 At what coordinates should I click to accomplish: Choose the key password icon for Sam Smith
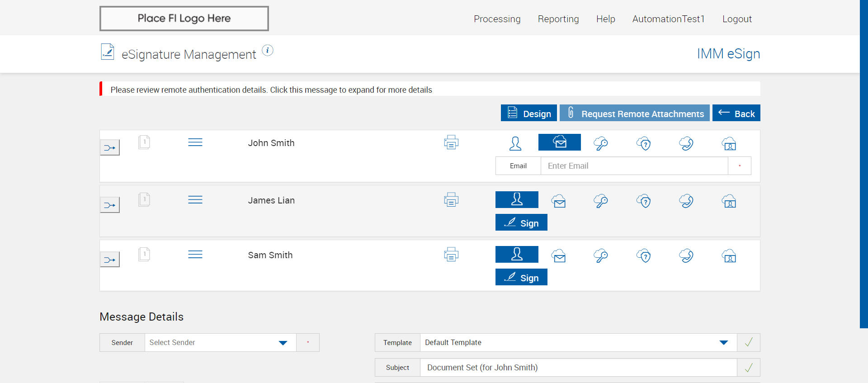coord(601,255)
